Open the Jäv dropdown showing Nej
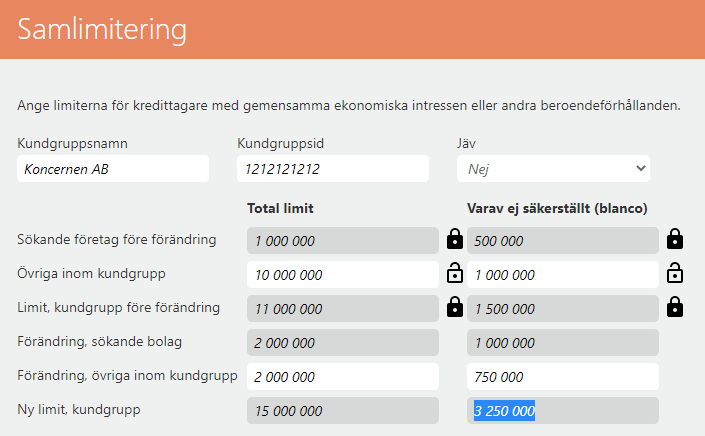Screen dimensions: 705x436 point(553,169)
